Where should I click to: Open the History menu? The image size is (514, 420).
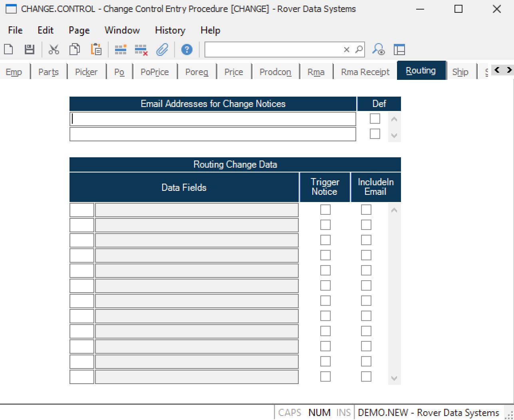(170, 30)
